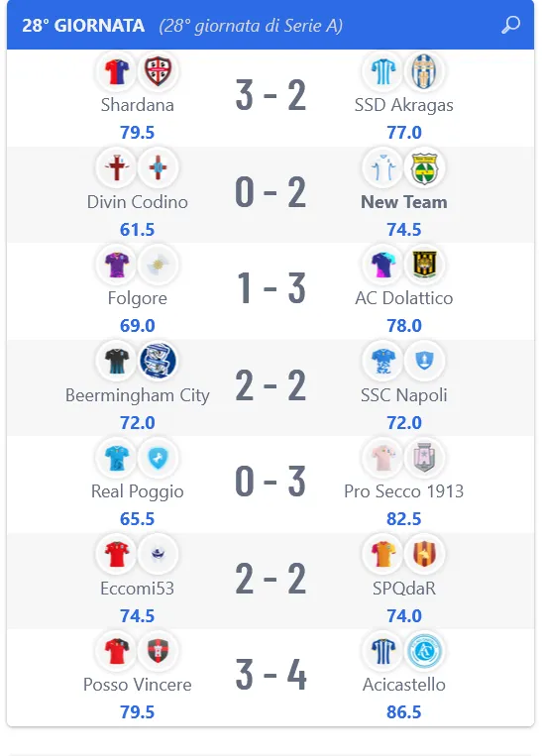Open the Real Poggio team link

click(138, 491)
